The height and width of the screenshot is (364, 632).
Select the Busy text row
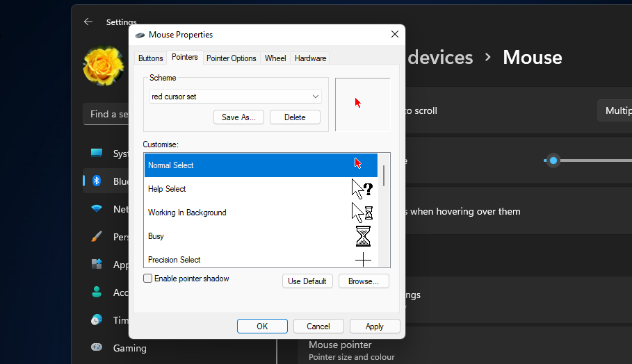156,236
